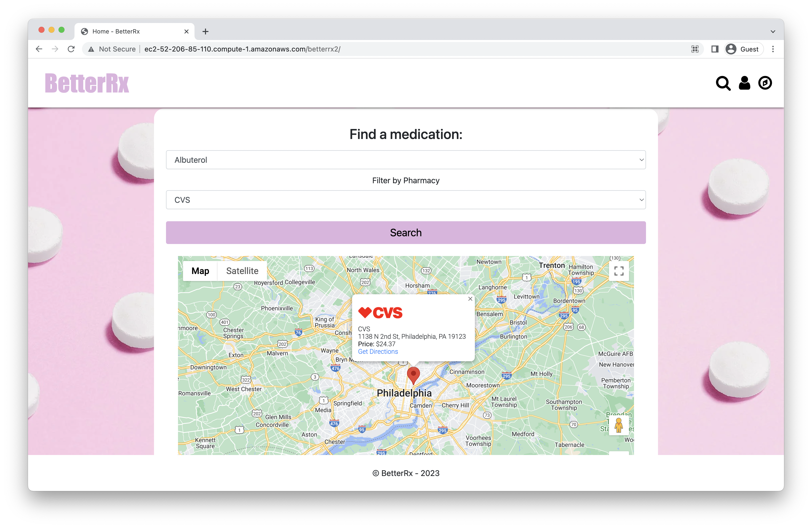Screen dimensions: 812x528
Task: Toggle fullscreen map view
Action: coord(618,271)
